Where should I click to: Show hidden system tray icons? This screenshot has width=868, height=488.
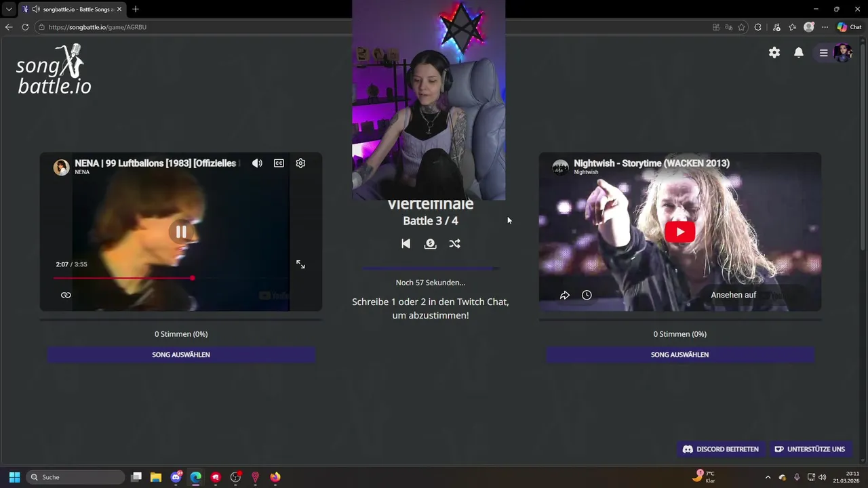coord(768,477)
